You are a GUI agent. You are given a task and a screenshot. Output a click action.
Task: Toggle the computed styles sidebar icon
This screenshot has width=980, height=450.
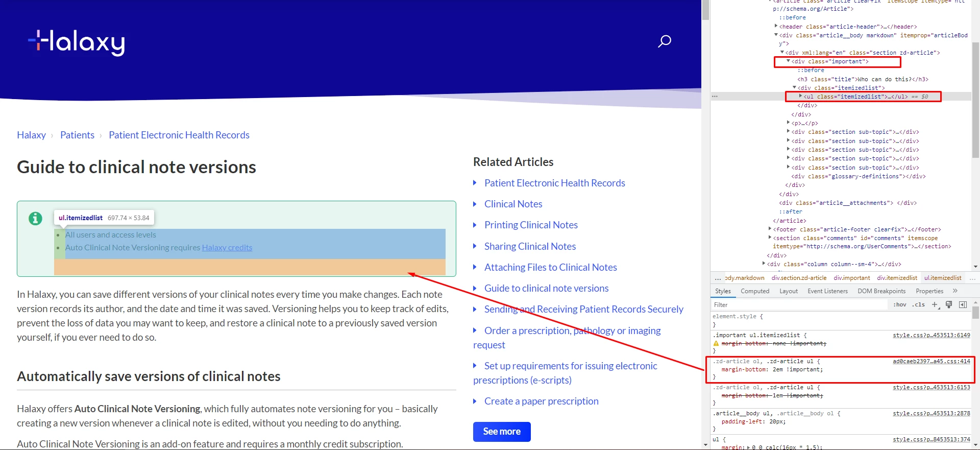point(963,304)
